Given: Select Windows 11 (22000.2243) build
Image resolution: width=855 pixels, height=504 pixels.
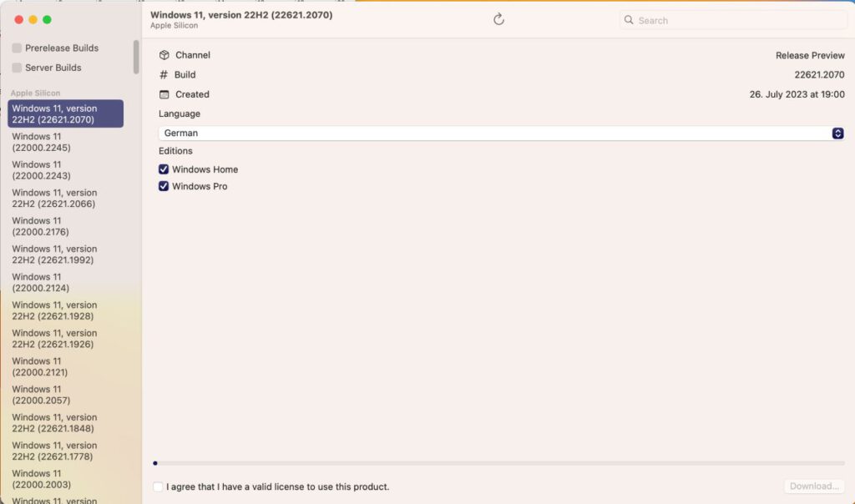Looking at the screenshot, I should coord(65,170).
